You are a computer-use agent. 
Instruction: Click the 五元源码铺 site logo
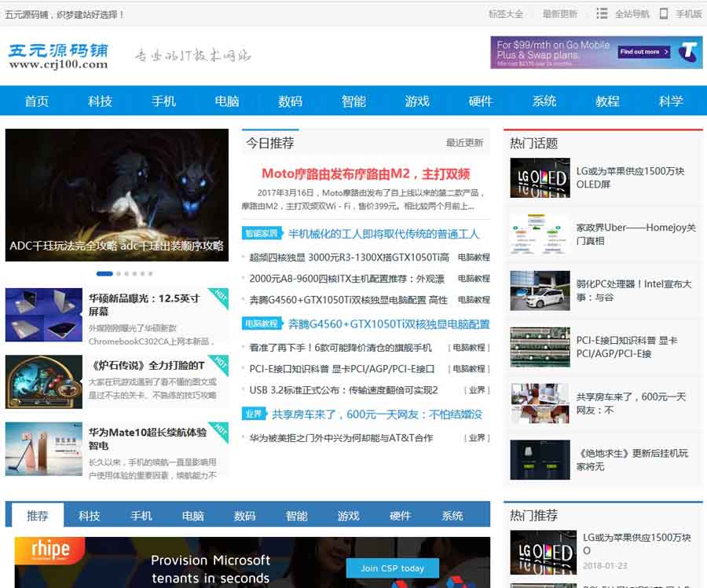[58, 56]
